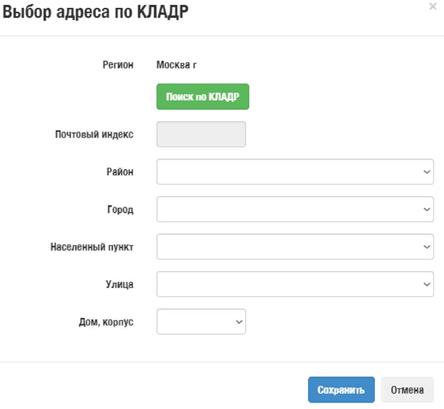Click the chevron arrow in Населенный пункт field
The image size is (444, 409).
(x=427, y=247)
